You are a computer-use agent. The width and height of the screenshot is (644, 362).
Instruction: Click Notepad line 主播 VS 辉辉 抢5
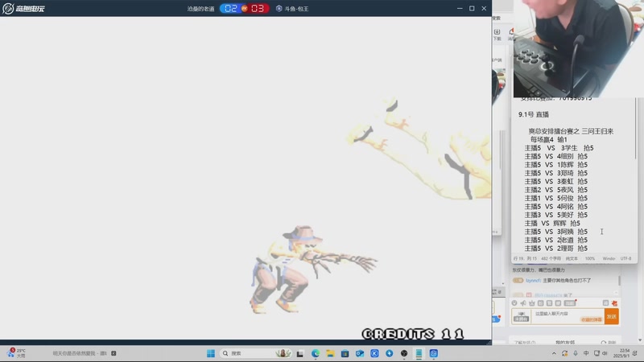(x=552, y=224)
